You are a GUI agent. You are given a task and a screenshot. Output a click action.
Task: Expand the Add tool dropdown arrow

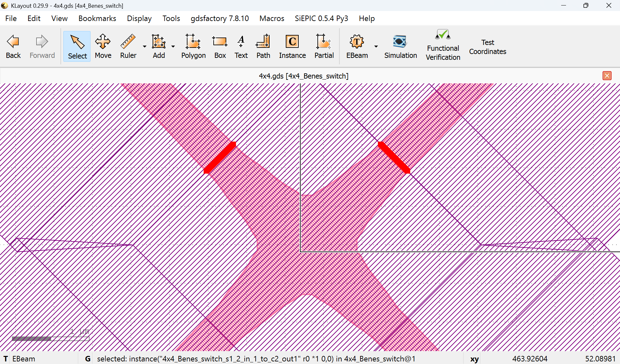173,47
